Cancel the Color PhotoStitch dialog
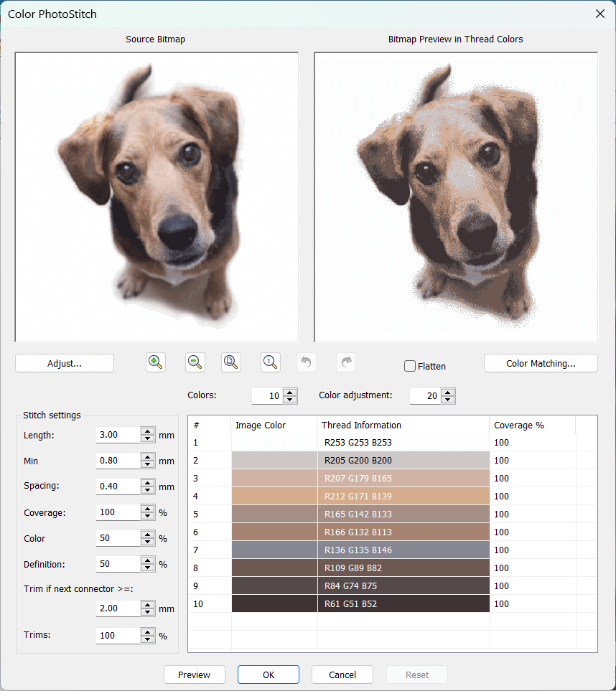Screen dimensions: 616x691 click(342, 674)
